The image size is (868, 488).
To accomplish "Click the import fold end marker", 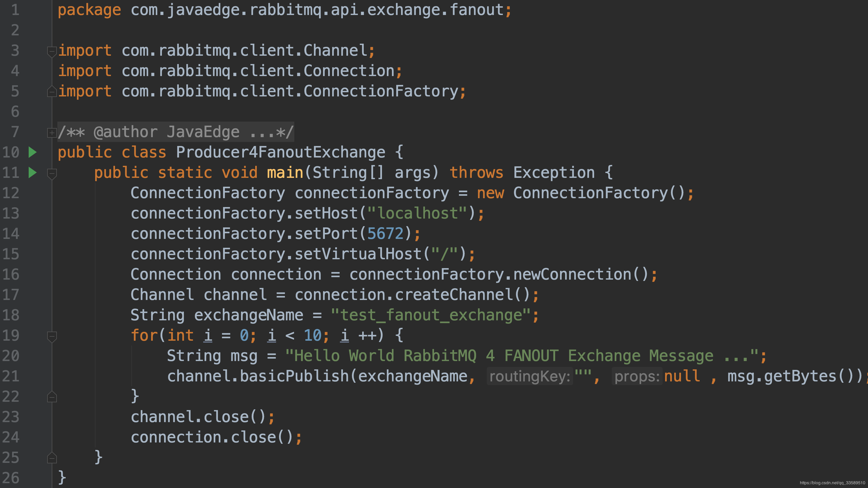I will point(51,92).
